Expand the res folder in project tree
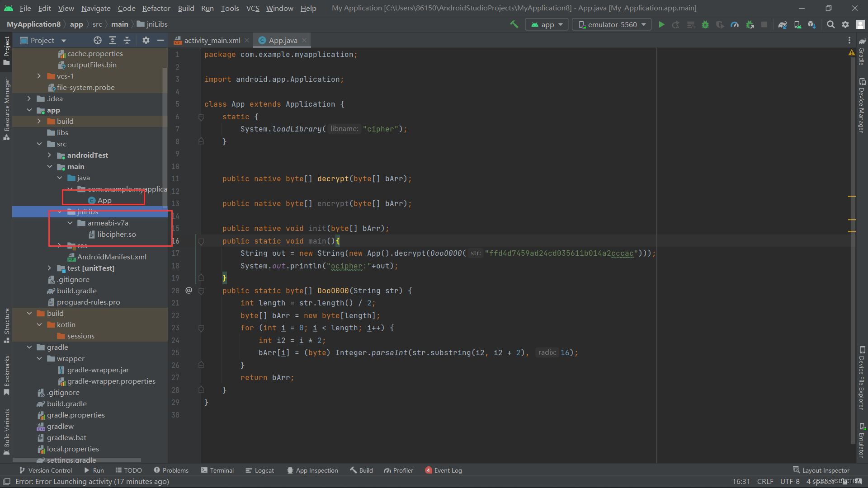Viewport: 868px width, 488px height. [x=60, y=245]
